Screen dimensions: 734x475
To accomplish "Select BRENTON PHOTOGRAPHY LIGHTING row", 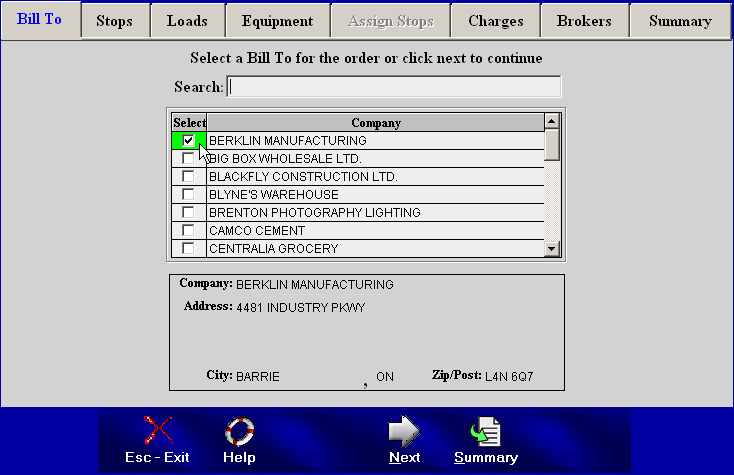I will pos(375,212).
